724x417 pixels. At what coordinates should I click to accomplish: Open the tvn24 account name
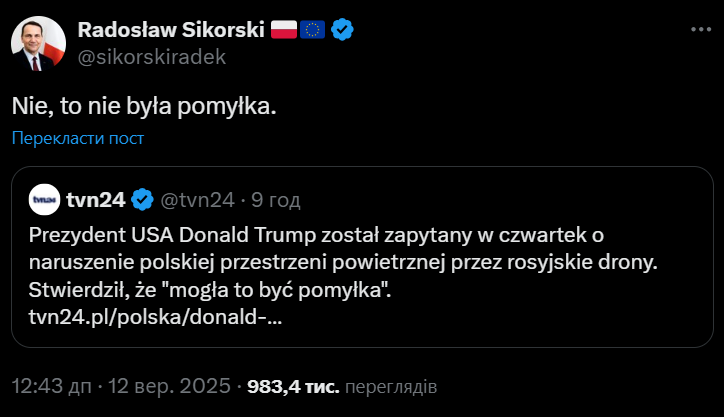(95, 200)
